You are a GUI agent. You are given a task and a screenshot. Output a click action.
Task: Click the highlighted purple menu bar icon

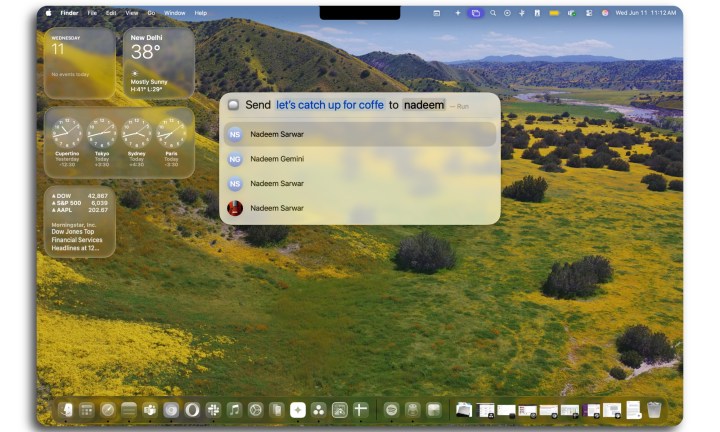(x=476, y=13)
